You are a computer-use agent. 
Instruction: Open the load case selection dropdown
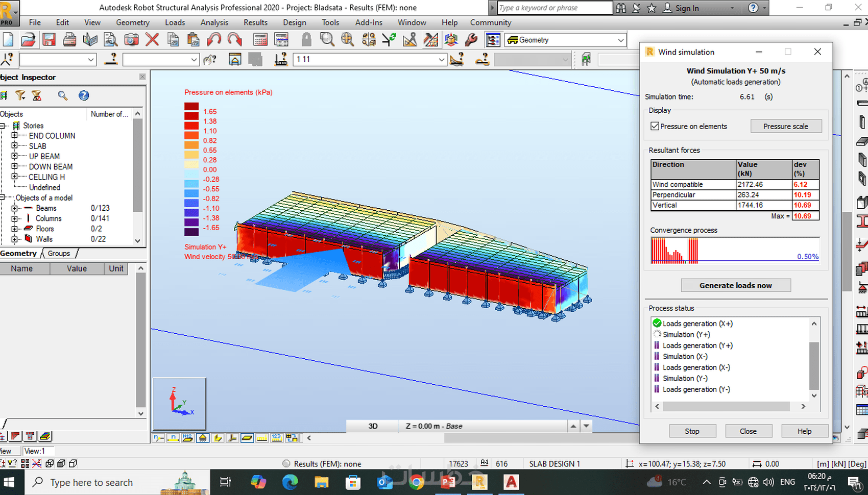click(441, 60)
